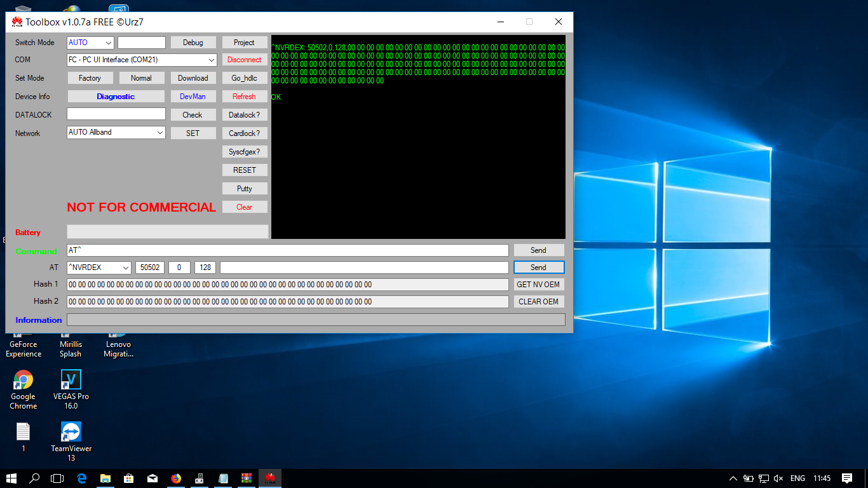Open File Explorer from the taskbar
Screen dimensions: 868x488
point(105,478)
